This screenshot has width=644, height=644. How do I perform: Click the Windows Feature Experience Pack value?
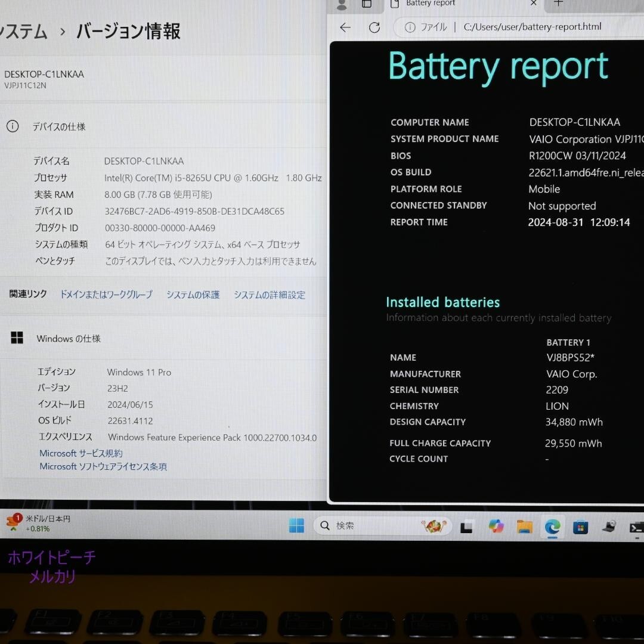coord(212,438)
